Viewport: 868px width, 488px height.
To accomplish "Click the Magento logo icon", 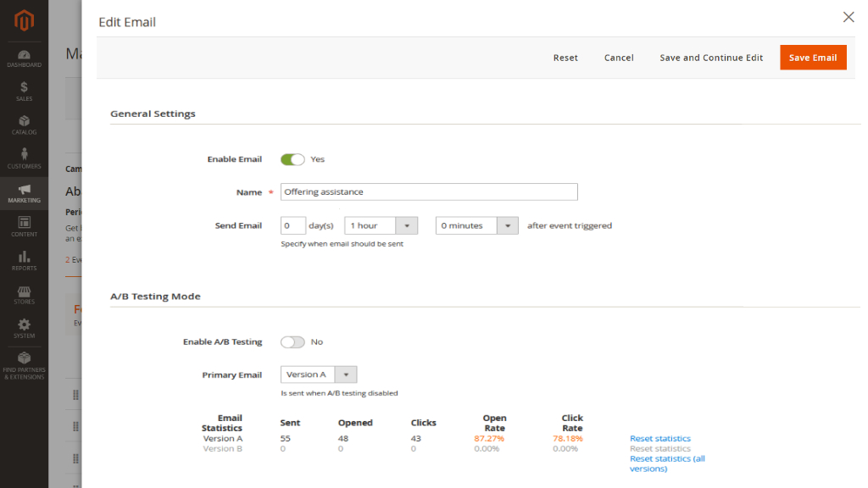I will click(x=24, y=20).
